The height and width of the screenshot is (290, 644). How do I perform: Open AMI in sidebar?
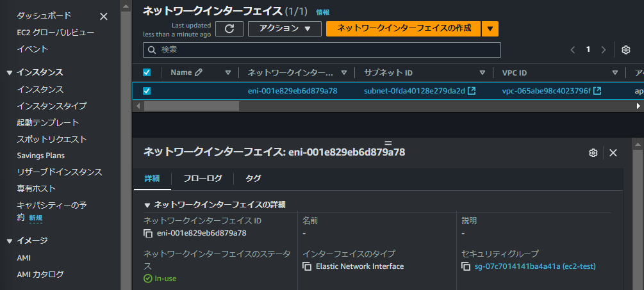click(24, 258)
